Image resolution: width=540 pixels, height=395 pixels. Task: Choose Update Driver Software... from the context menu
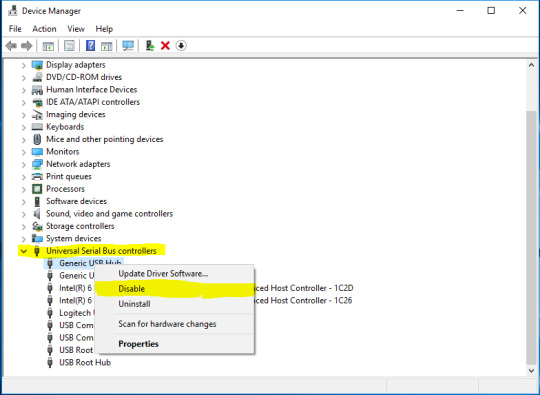click(174, 274)
